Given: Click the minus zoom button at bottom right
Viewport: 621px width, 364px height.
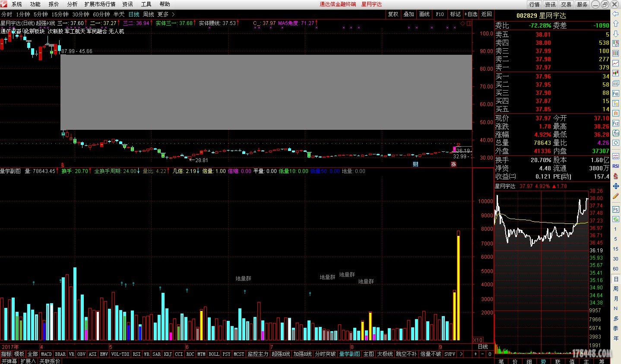Looking at the screenshot, I should pos(483,354).
